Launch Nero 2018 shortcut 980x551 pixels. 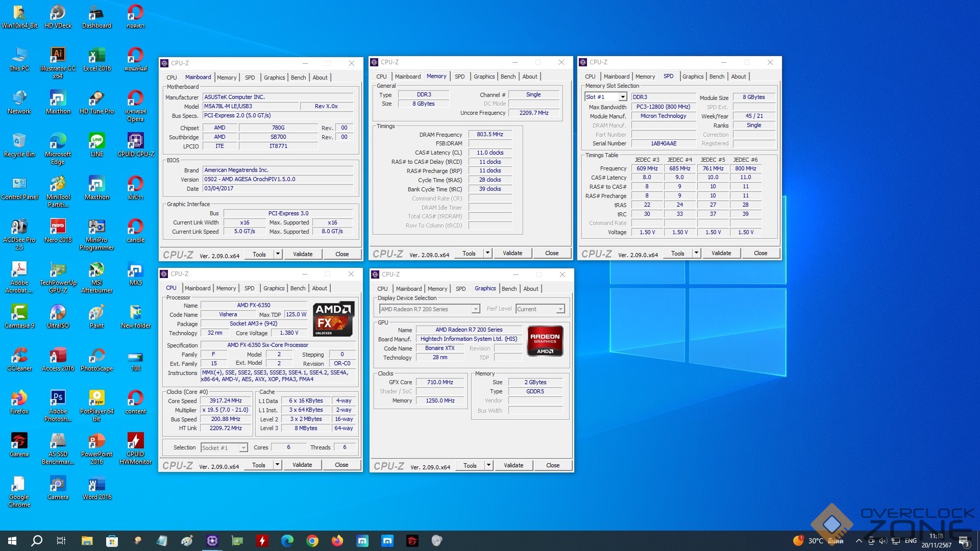click(x=58, y=231)
